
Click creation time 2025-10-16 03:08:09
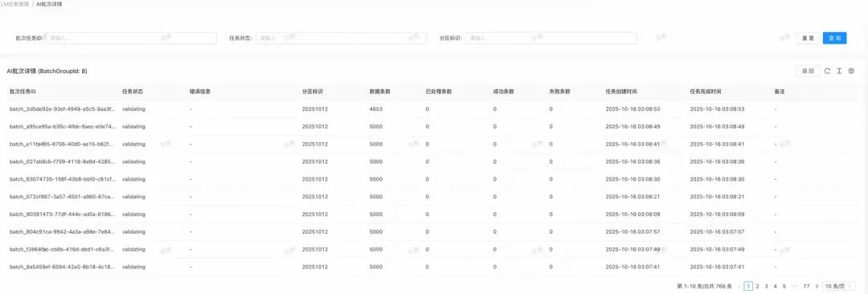[633, 214]
